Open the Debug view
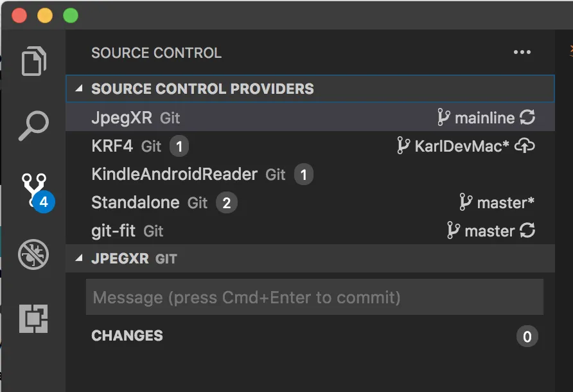The image size is (573, 392). click(33, 254)
